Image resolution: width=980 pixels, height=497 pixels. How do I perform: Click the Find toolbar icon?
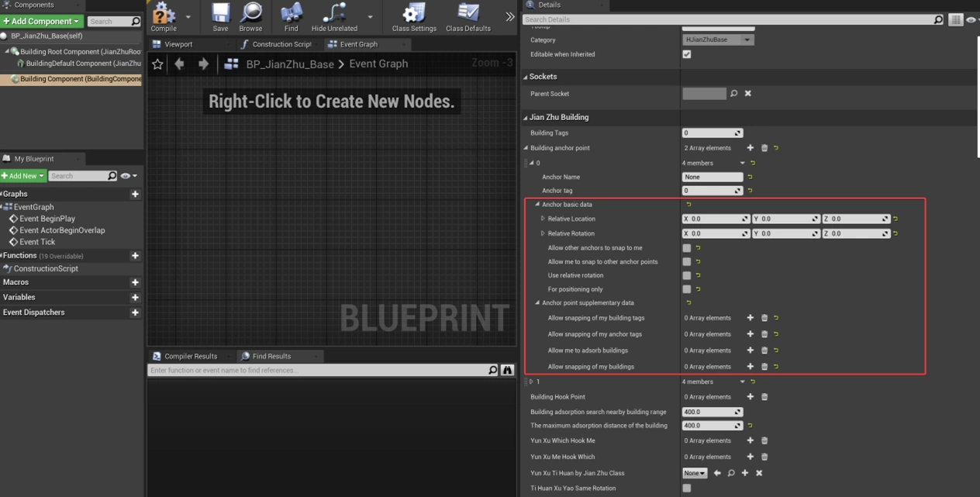(x=291, y=16)
